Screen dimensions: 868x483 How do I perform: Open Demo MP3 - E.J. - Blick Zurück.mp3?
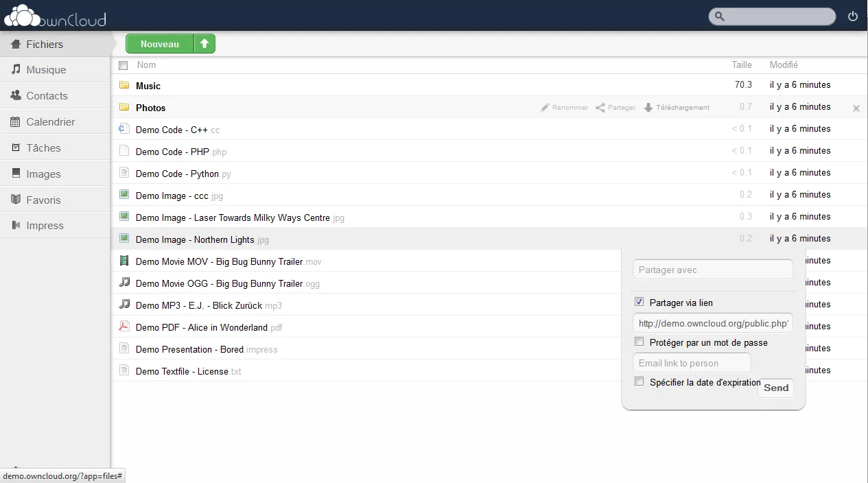[x=209, y=305]
